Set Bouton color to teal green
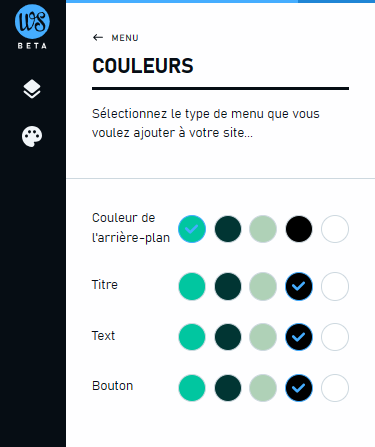 point(192,388)
